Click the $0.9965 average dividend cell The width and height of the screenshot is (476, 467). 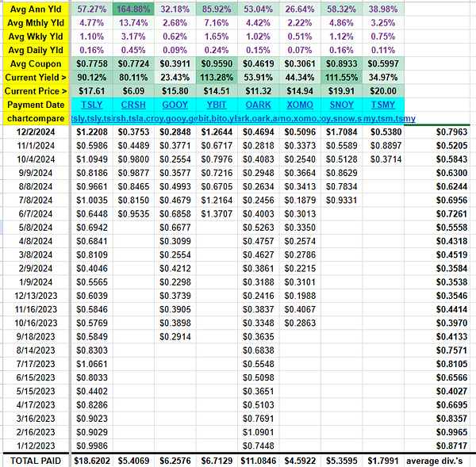437,432
